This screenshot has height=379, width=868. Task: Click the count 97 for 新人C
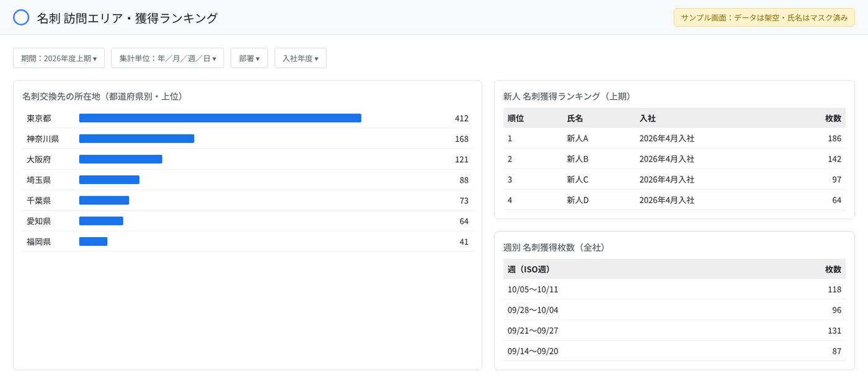click(x=837, y=179)
